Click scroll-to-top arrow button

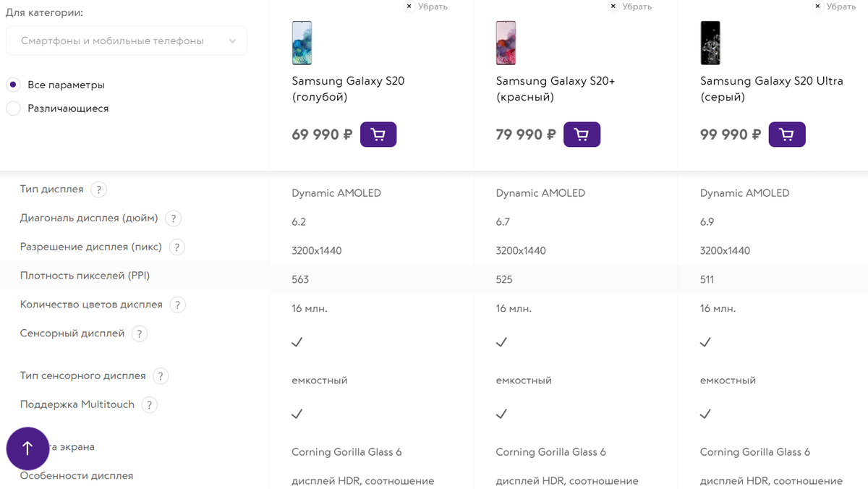pyautogui.click(x=27, y=448)
